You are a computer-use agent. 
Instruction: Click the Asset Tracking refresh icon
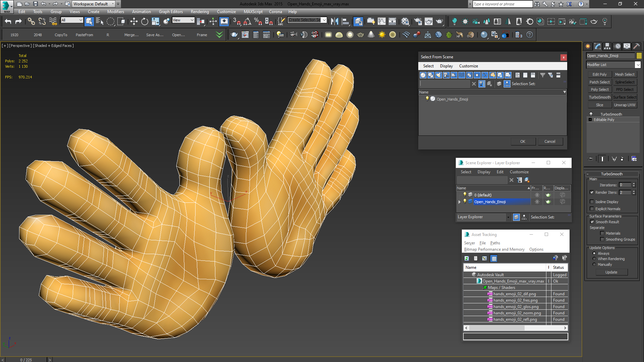pyautogui.click(x=467, y=258)
